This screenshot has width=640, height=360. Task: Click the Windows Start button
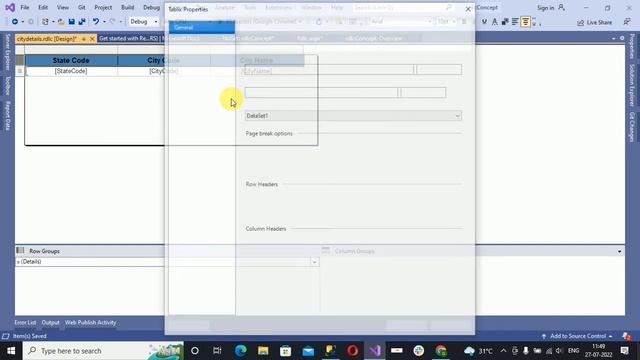coord(11,351)
